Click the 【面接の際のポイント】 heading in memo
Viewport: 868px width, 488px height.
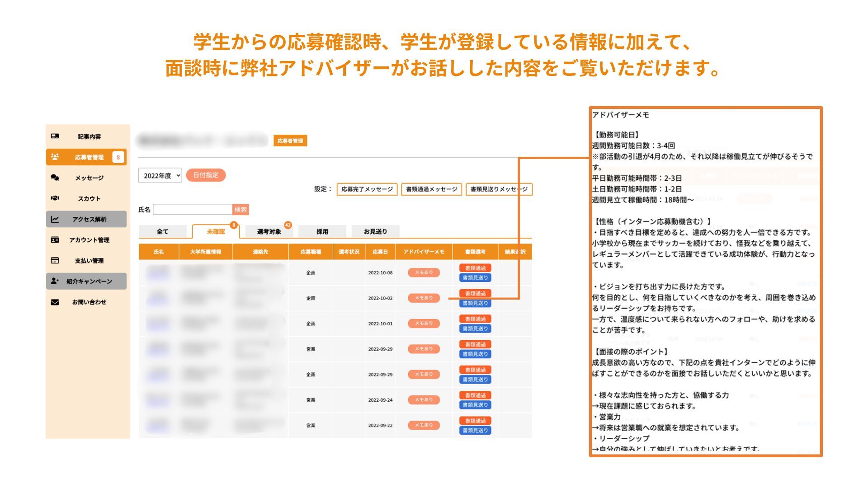(630, 352)
